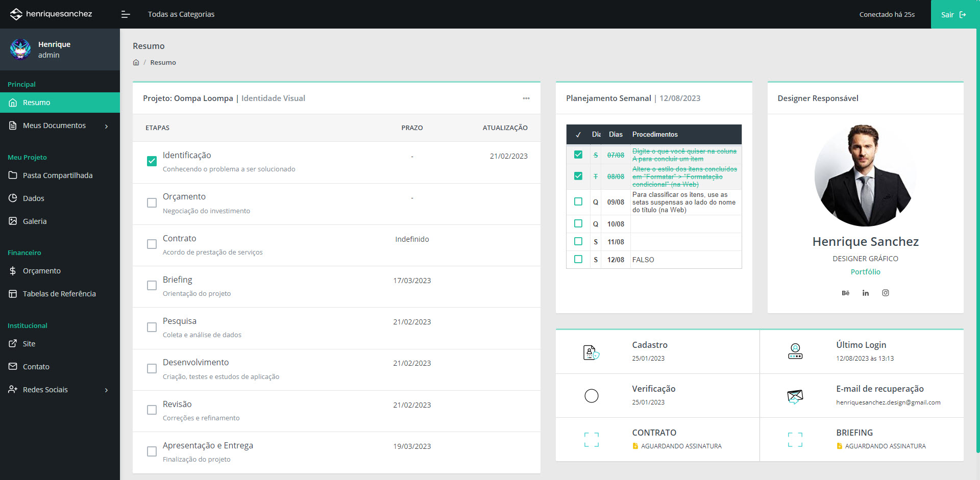Click the BRIEFING expand frame icon
This screenshot has height=480, width=980.
[x=795, y=440]
